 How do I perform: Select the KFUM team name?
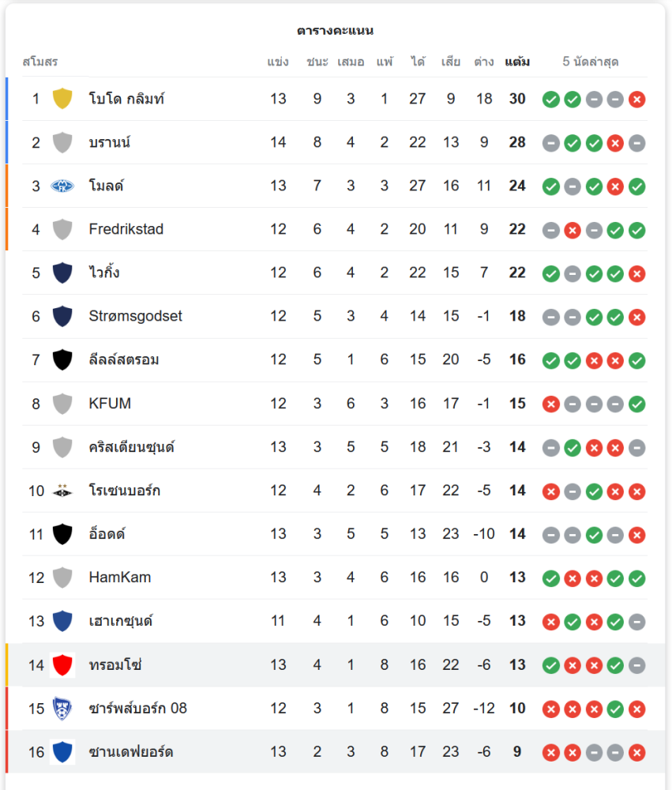pyautogui.click(x=110, y=404)
